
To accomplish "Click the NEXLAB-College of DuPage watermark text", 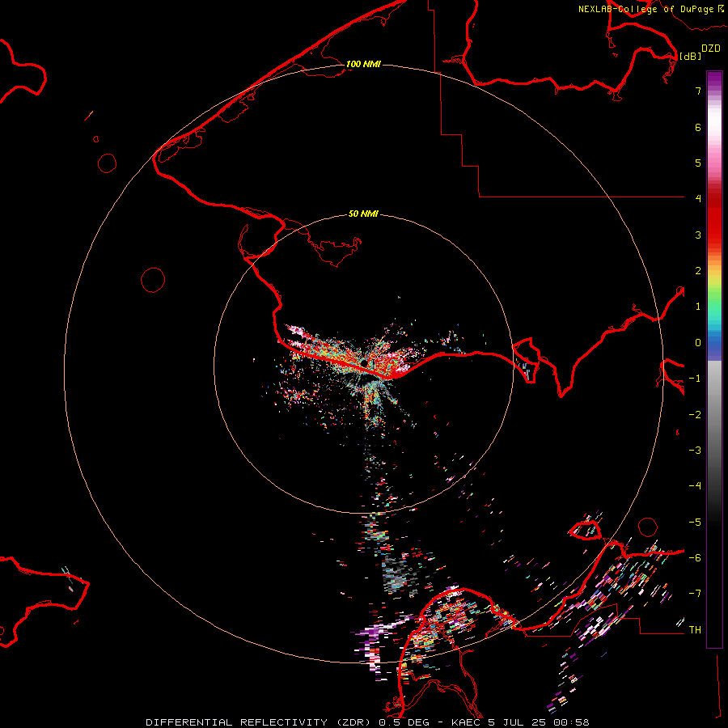I will click(x=651, y=9).
